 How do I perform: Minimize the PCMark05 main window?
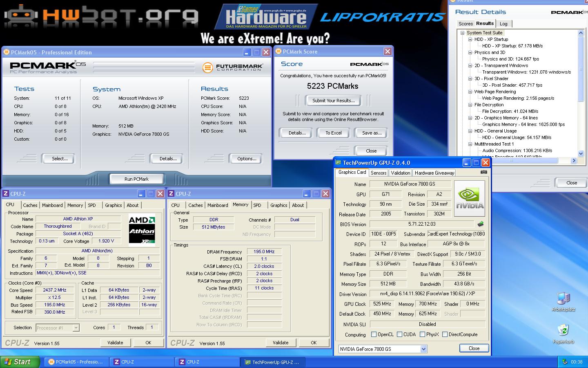tap(247, 52)
